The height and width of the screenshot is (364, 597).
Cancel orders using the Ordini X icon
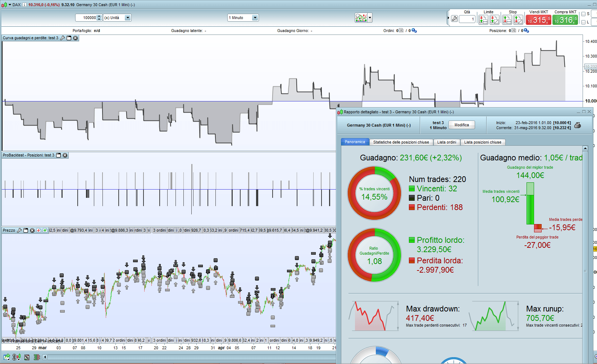click(401, 31)
